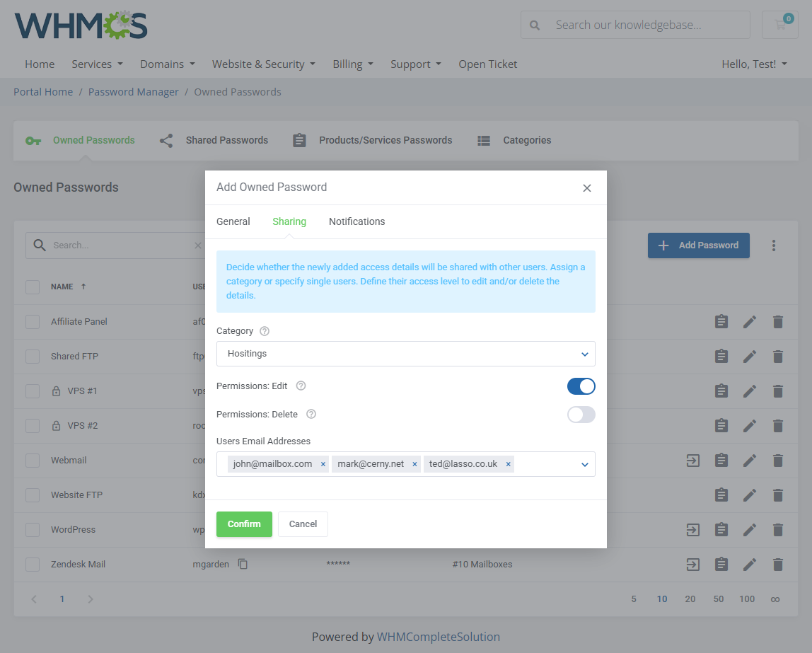Click the Cancel button
The width and height of the screenshot is (812, 653).
click(303, 524)
